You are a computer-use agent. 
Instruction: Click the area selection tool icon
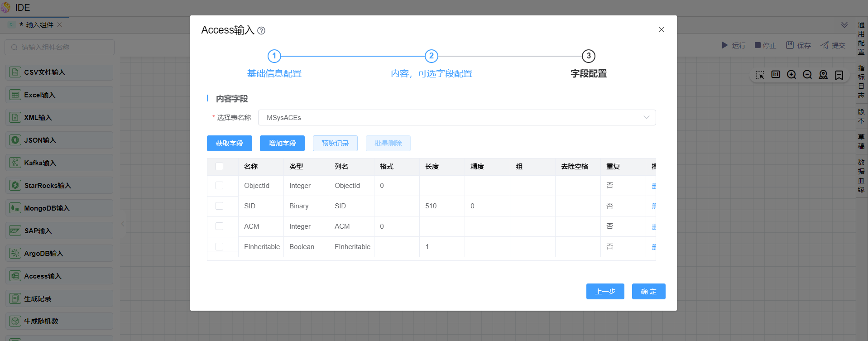click(760, 75)
